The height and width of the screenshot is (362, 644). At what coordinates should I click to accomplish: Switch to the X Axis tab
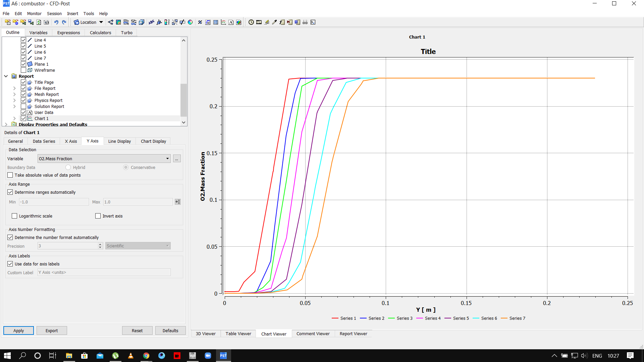[70, 141]
